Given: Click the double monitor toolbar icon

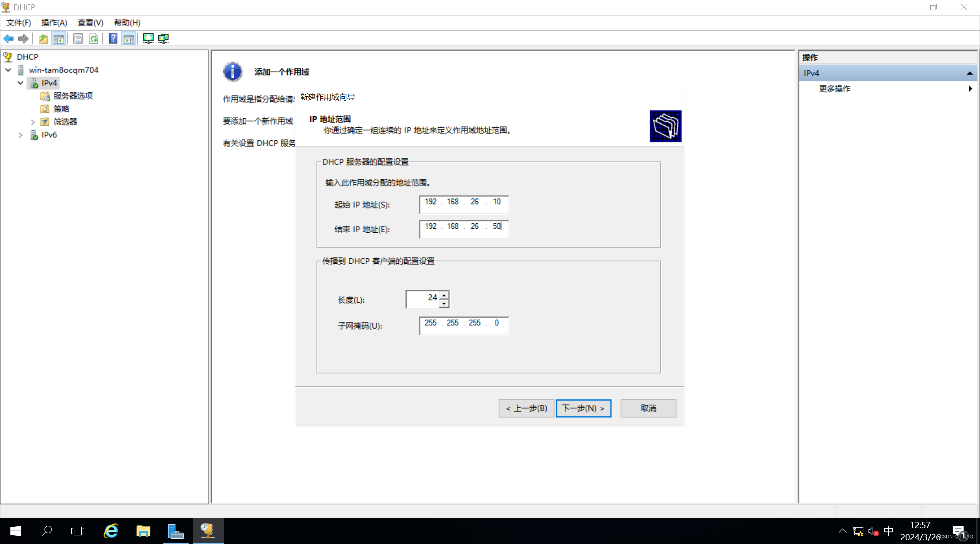Looking at the screenshot, I should click(164, 39).
